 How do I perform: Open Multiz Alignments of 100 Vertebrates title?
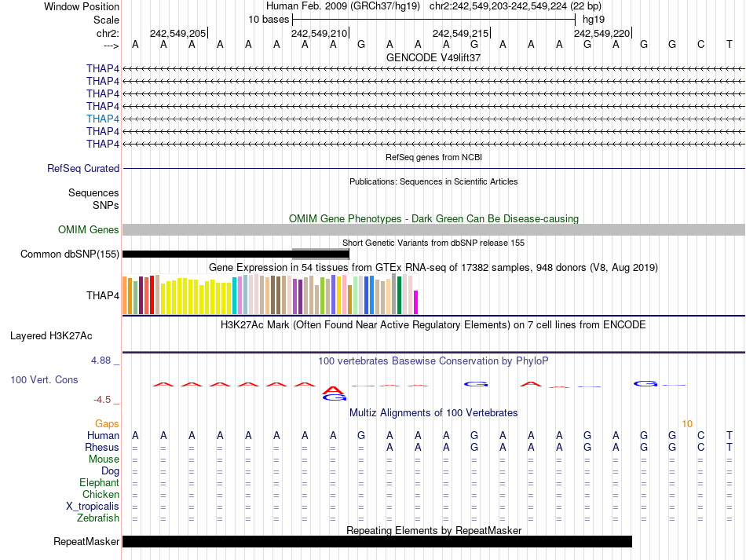coord(433,412)
